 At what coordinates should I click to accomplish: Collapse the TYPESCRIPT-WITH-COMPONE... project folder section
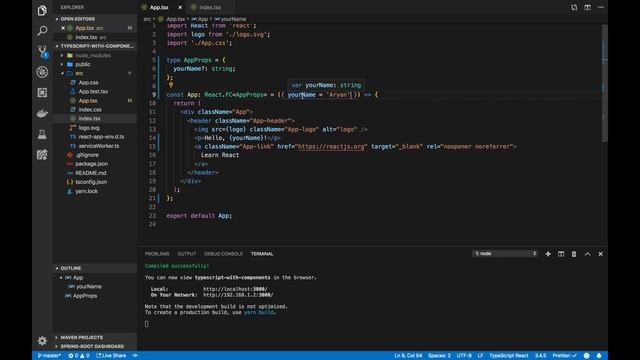tap(95, 46)
